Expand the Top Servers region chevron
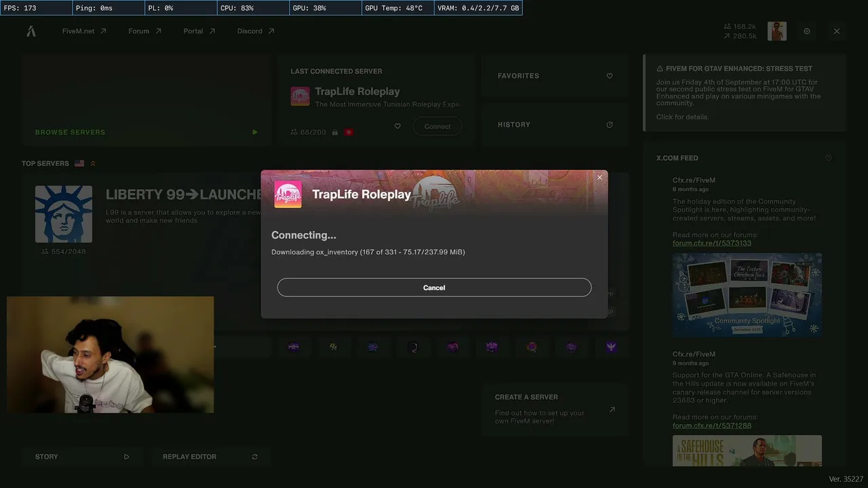The height and width of the screenshot is (488, 868). 93,163
